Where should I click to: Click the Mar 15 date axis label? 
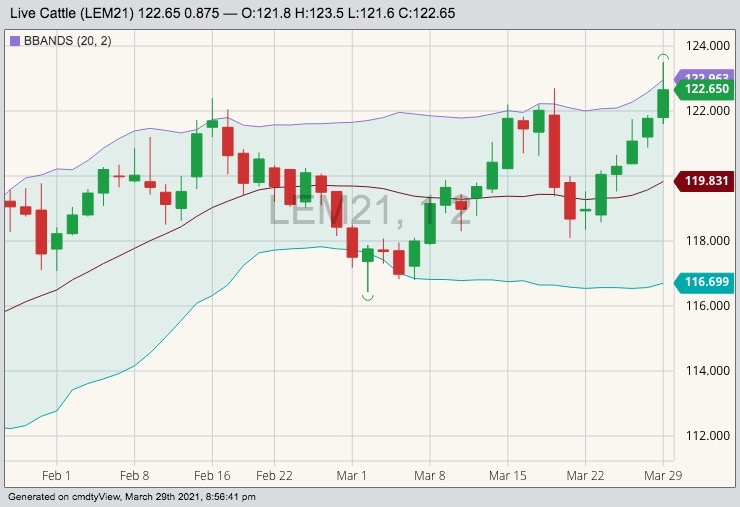click(x=508, y=475)
